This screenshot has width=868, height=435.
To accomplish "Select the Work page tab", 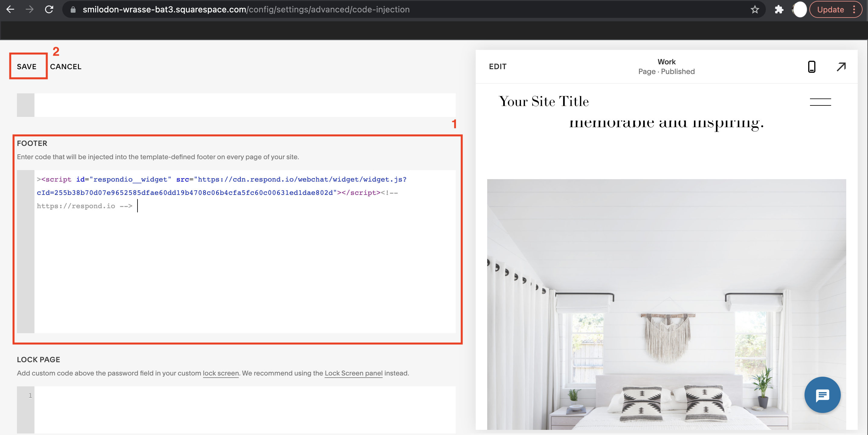I will [666, 66].
